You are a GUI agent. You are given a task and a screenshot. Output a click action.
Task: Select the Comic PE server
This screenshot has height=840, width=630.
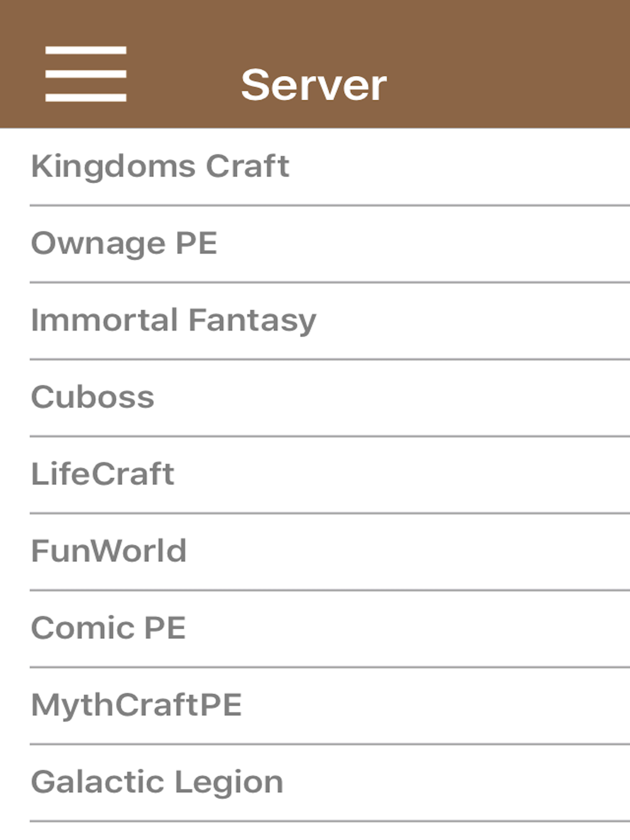315,628
